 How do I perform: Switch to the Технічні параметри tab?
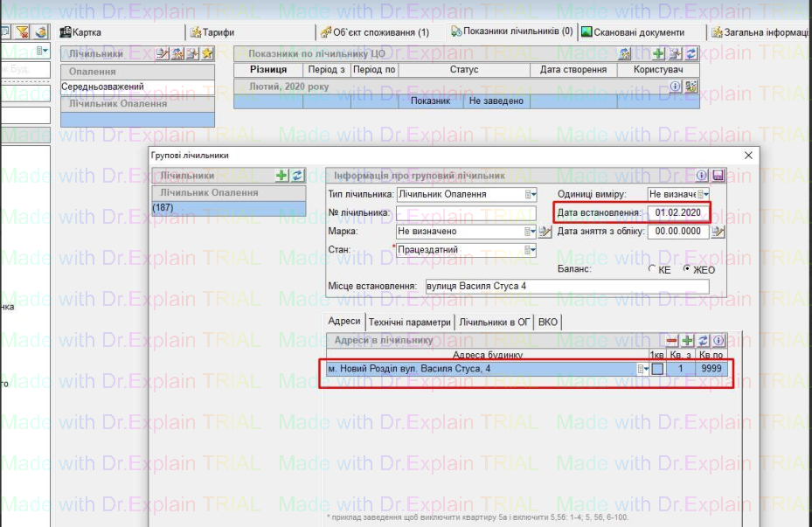coord(409,322)
